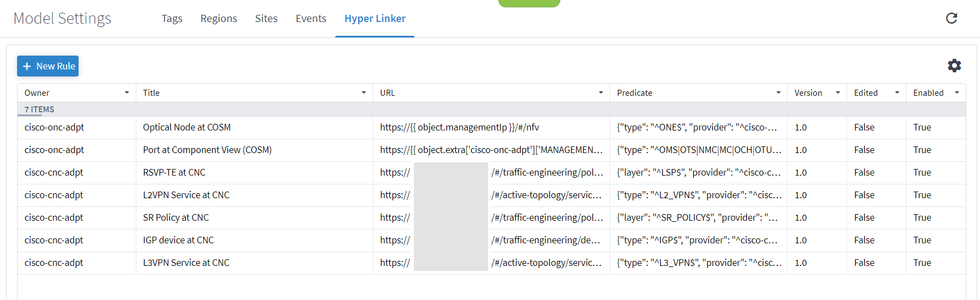Open the Owner column dropdown arrow
Viewport: 980px width, 300px height.
pyautogui.click(x=127, y=92)
